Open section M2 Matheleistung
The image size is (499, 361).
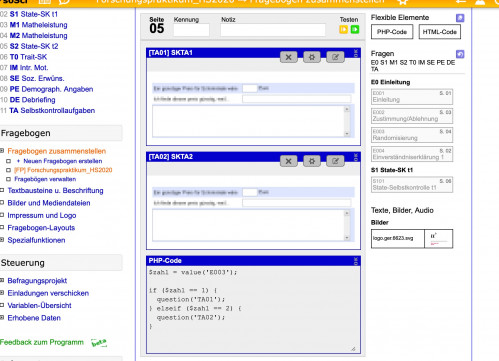point(38,36)
